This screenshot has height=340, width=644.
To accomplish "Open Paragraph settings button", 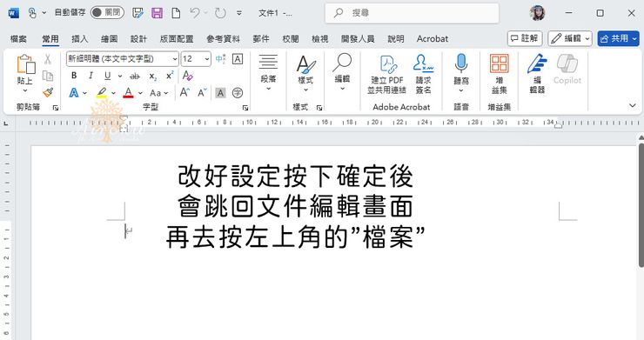I will 268,73.
